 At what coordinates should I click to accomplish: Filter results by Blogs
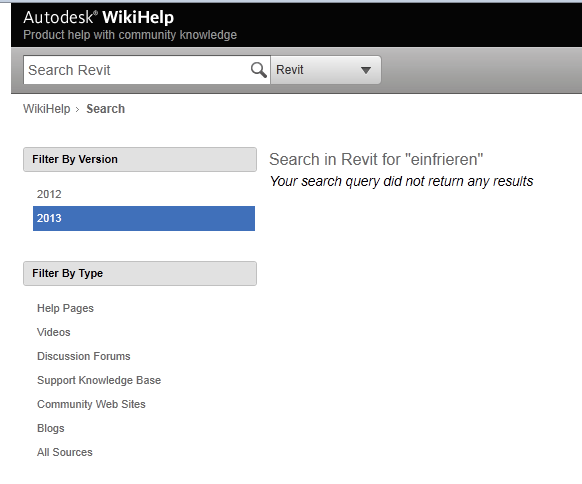coord(50,428)
